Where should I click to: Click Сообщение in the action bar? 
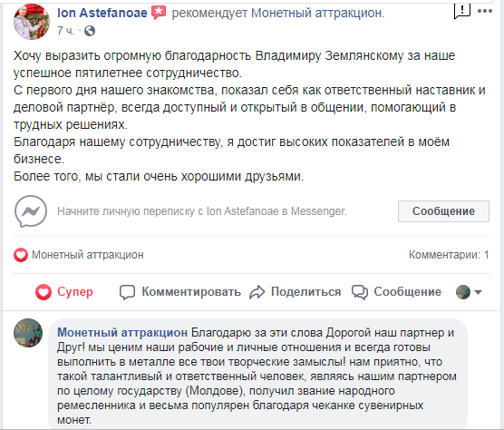(x=397, y=292)
